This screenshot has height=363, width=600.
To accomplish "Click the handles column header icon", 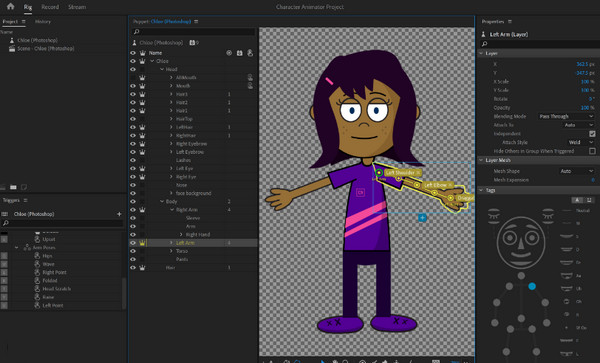I will (229, 53).
